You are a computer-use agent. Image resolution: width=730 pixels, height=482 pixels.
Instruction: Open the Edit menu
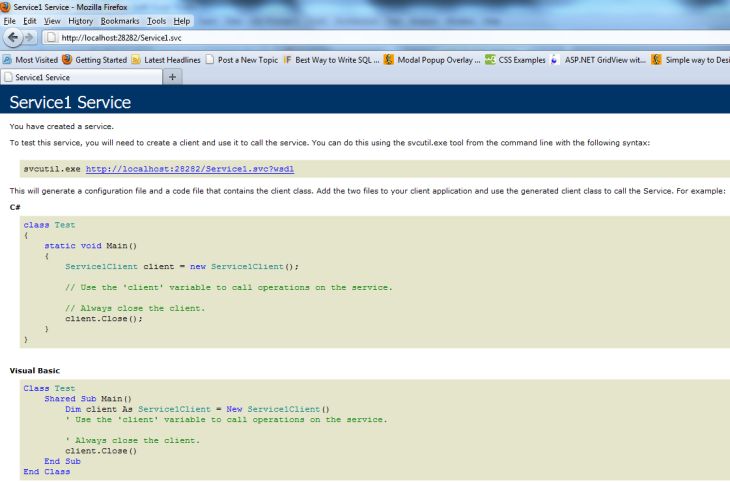(30, 21)
